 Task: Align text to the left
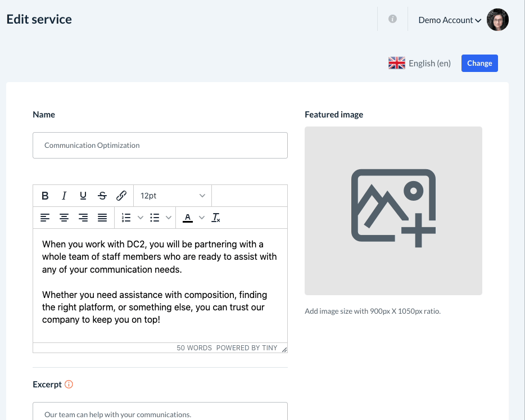click(45, 218)
